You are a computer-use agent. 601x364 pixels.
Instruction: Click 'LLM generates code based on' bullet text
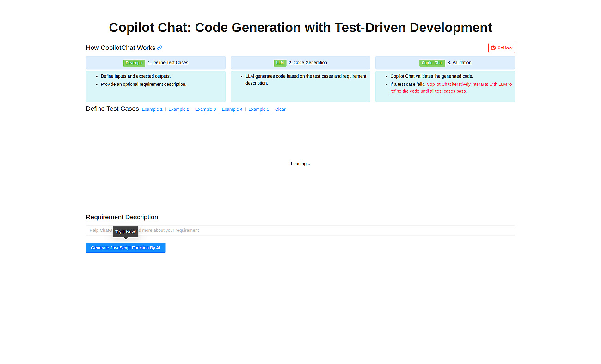[306, 79]
